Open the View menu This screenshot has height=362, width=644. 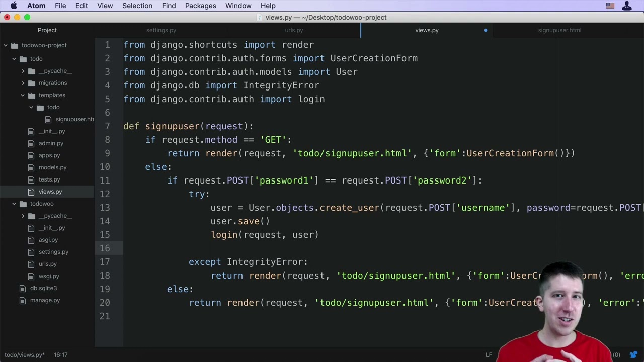[105, 6]
